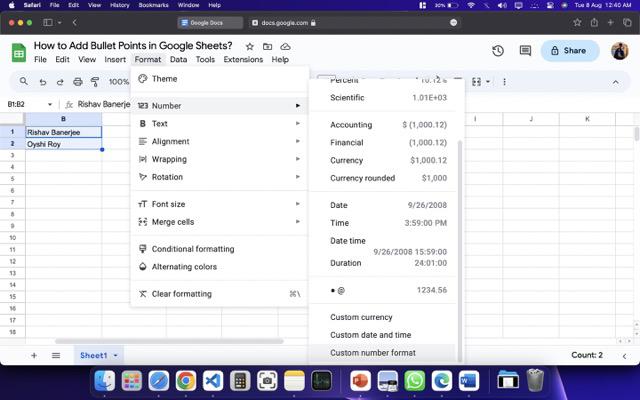Open Microsoft Word from the dock
640x400 pixels.
[x=469, y=381]
